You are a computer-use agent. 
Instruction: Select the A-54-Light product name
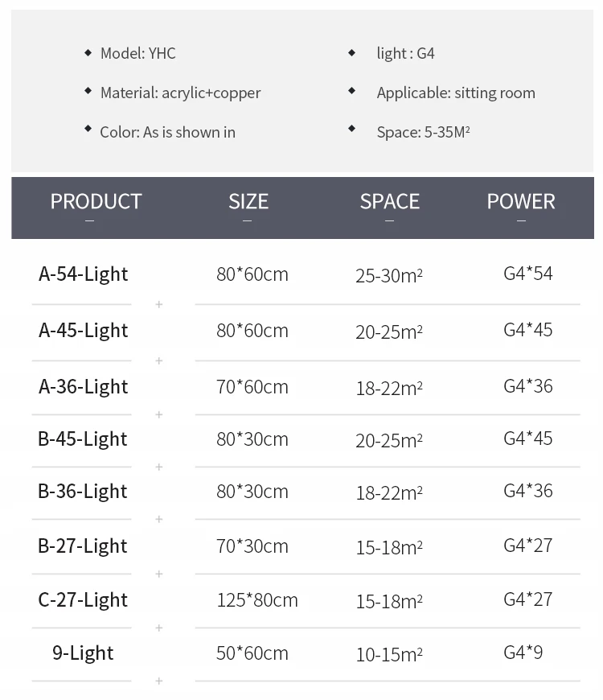click(x=83, y=274)
